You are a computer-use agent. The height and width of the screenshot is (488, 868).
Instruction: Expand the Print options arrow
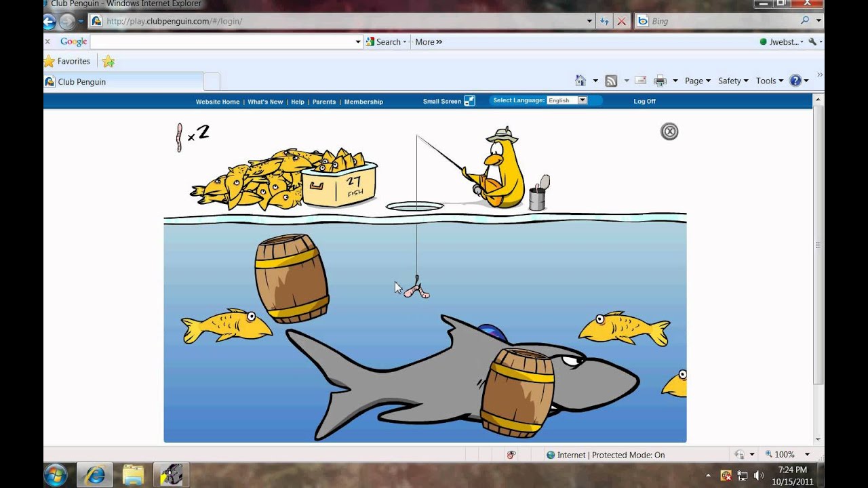[x=675, y=81]
